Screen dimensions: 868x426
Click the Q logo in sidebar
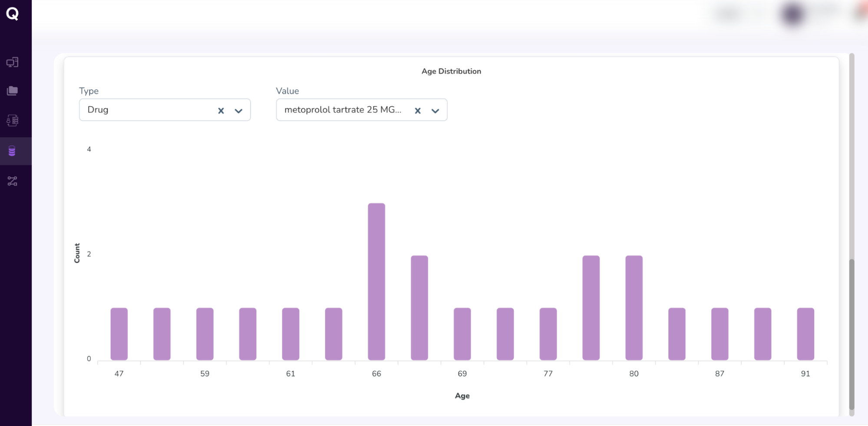point(13,14)
